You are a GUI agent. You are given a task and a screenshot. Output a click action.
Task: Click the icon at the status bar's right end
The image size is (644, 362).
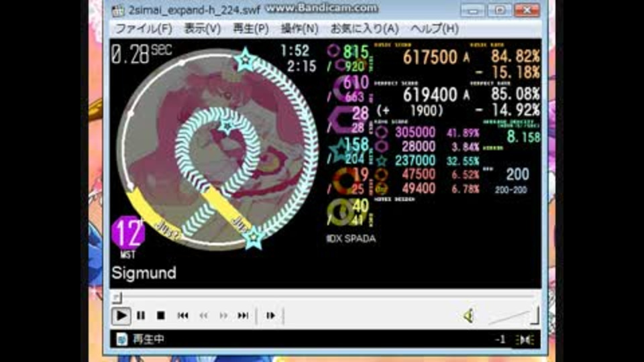(525, 339)
